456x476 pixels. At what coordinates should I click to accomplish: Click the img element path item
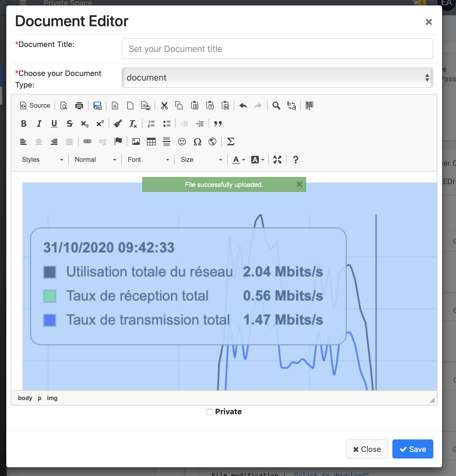pos(52,398)
